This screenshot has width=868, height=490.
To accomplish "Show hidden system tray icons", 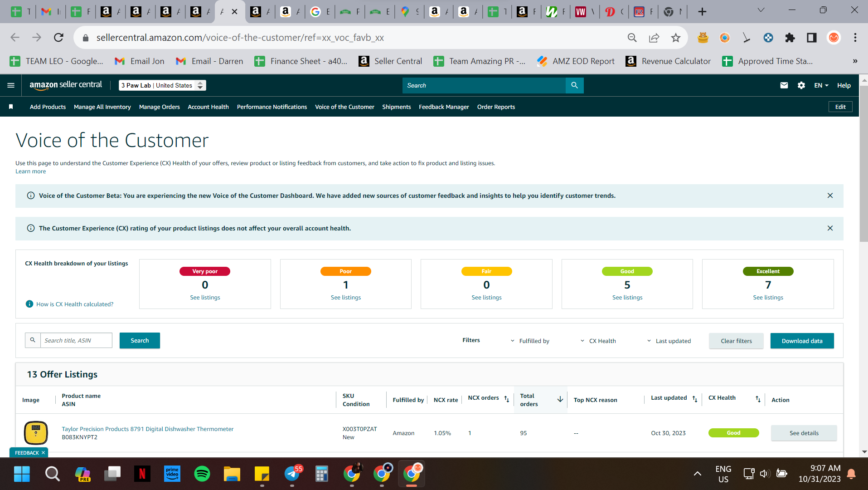I will [x=697, y=474].
